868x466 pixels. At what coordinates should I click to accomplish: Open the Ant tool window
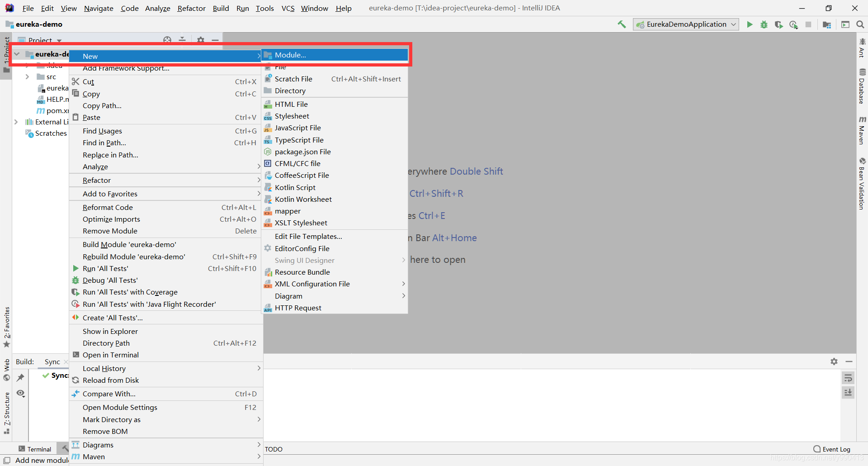click(862, 48)
